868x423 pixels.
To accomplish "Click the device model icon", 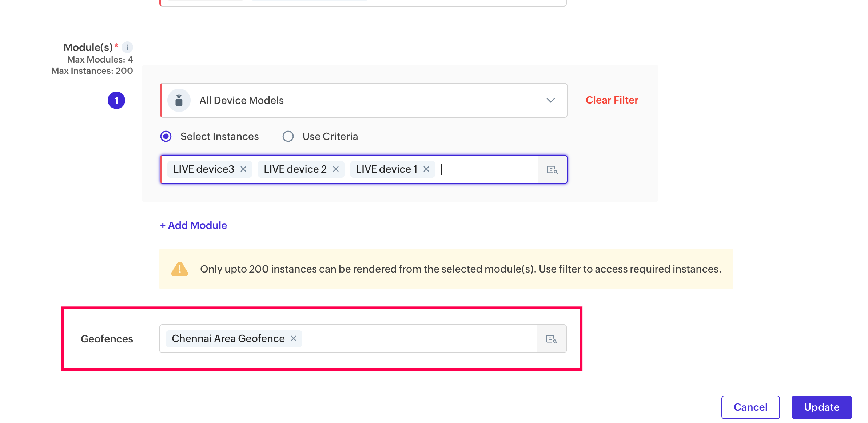I will (x=179, y=100).
